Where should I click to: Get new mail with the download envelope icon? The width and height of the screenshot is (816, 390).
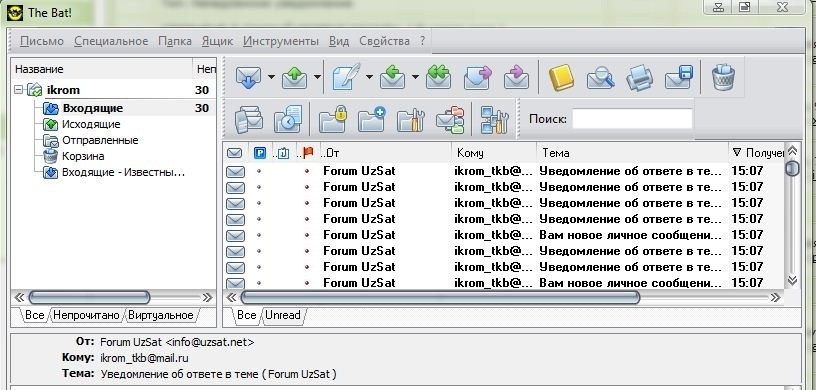249,77
